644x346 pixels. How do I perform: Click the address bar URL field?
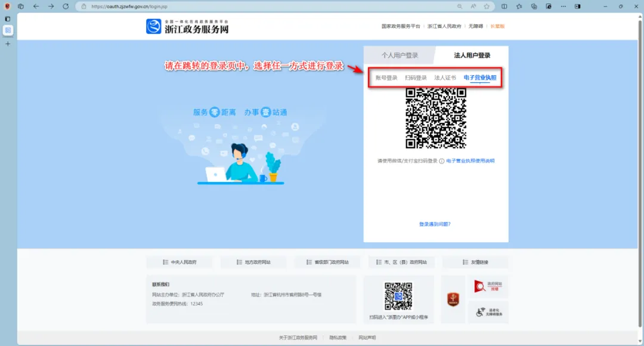coord(267,7)
